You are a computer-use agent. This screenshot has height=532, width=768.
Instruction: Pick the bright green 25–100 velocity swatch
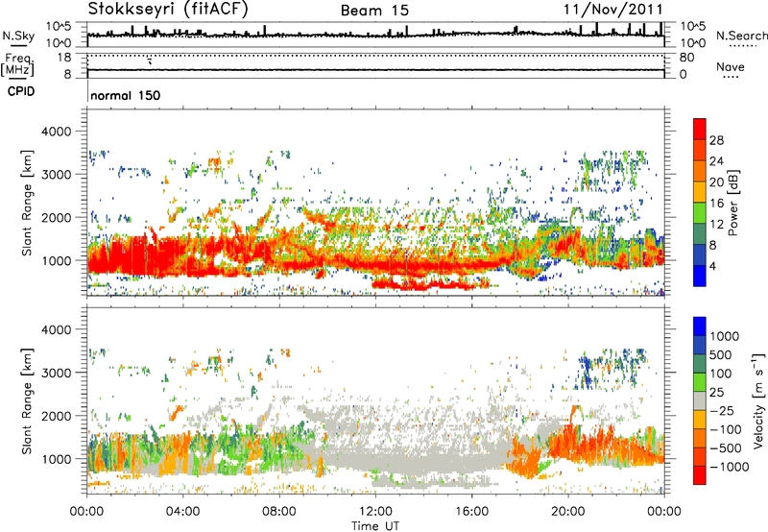click(700, 382)
